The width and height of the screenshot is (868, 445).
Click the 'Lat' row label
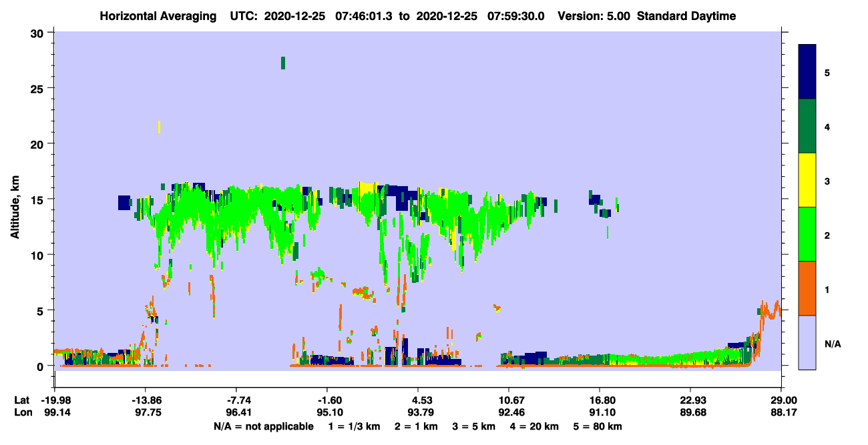point(22,400)
